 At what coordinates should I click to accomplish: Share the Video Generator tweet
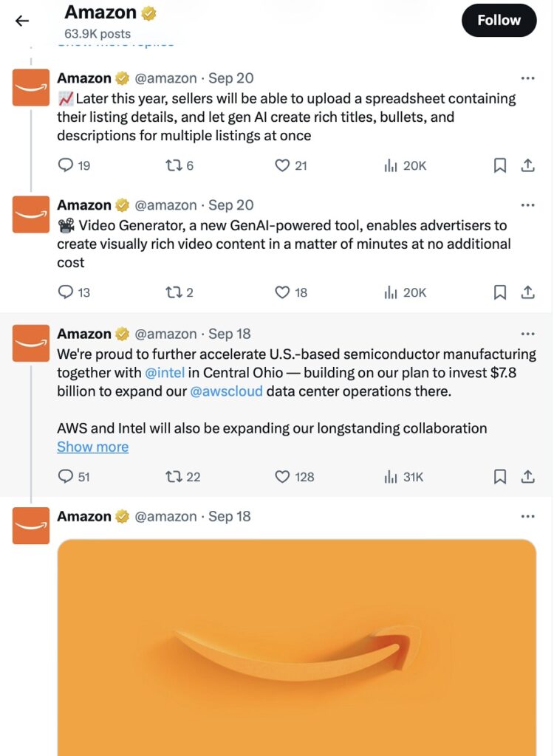527,293
